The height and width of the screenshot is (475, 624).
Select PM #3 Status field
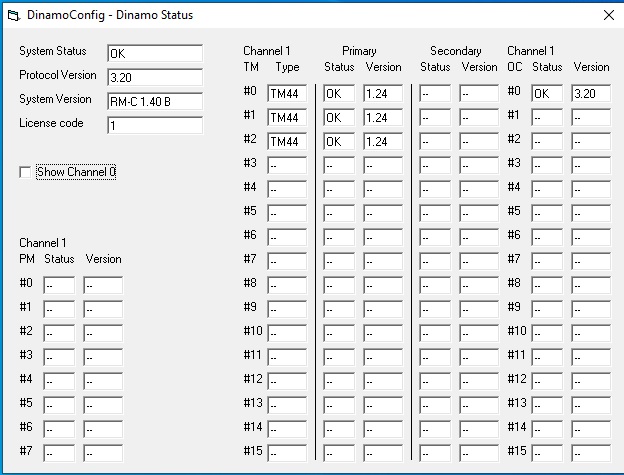click(59, 357)
